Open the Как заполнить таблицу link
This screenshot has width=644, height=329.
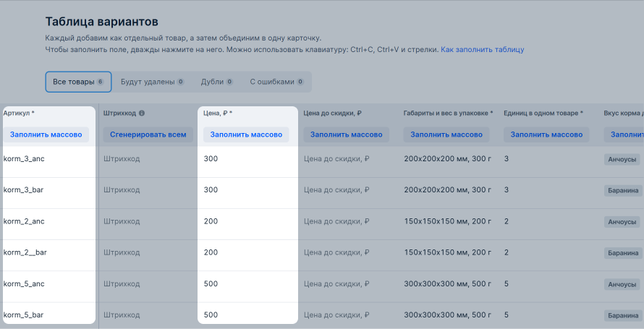(x=482, y=50)
